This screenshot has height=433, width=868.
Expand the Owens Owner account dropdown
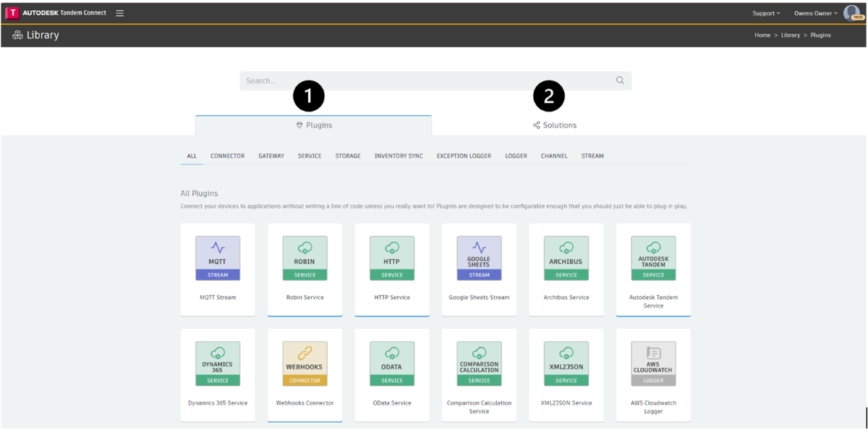816,13
